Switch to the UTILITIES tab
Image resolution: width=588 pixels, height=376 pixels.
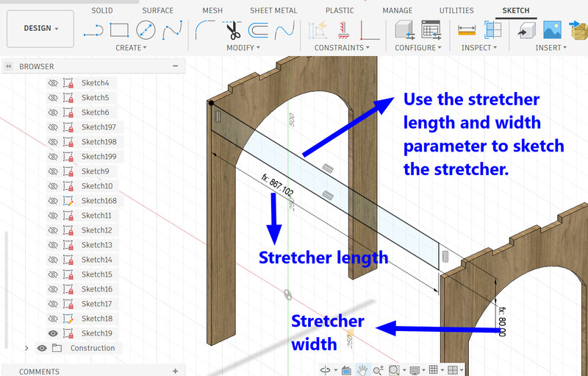point(456,10)
